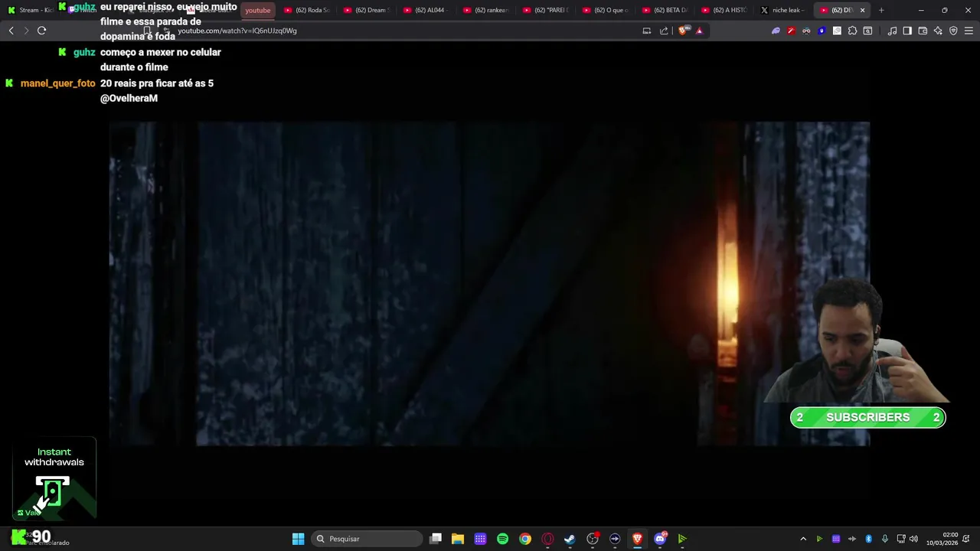
Task: Switch to the '(62) O que o' tab
Action: click(x=605, y=10)
